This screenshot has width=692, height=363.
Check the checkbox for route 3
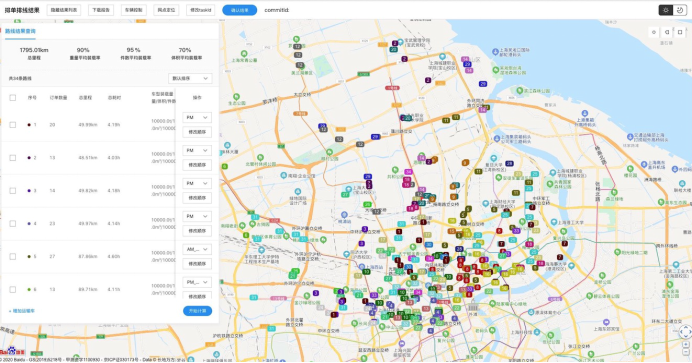click(x=13, y=191)
